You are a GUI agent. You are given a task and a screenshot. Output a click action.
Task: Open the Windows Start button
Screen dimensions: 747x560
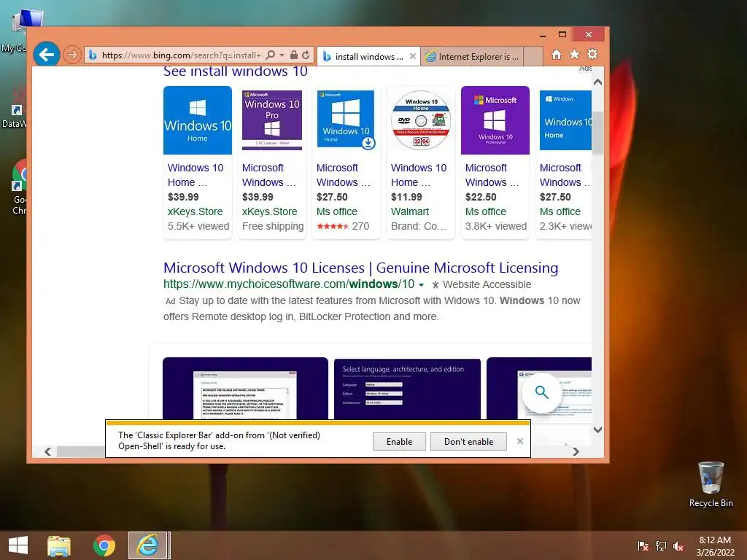pos(18,545)
